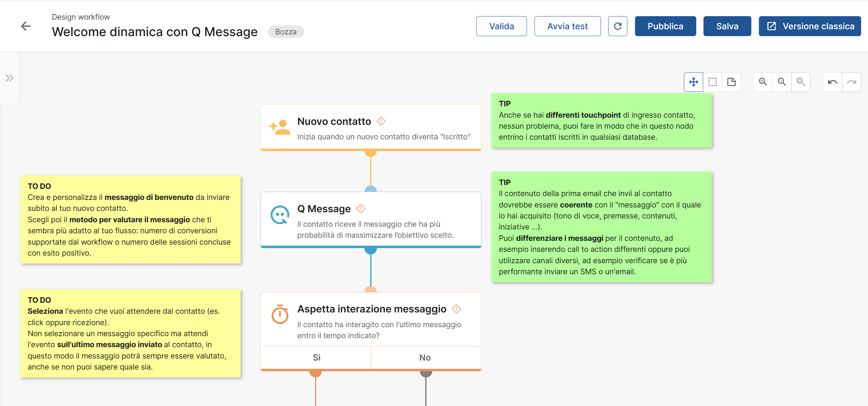The image size is (868, 406).
Task: Reset zoom with the crossed magnifier icon
Action: coord(801,82)
